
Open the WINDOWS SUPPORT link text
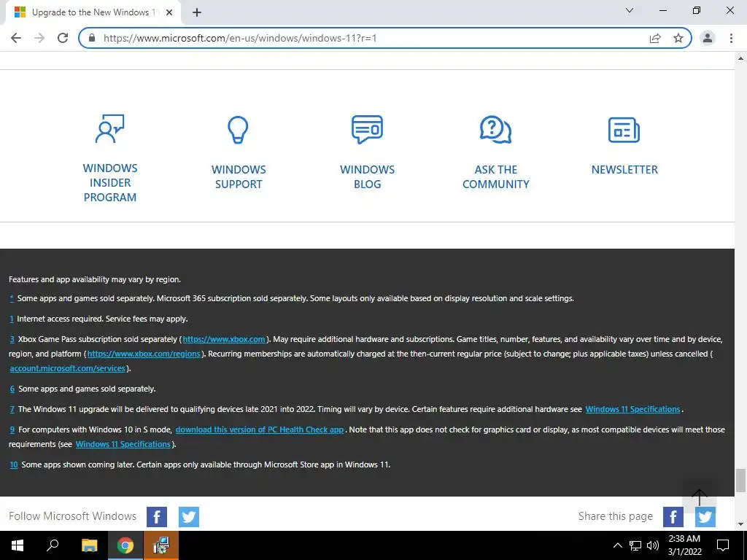pyautogui.click(x=239, y=176)
